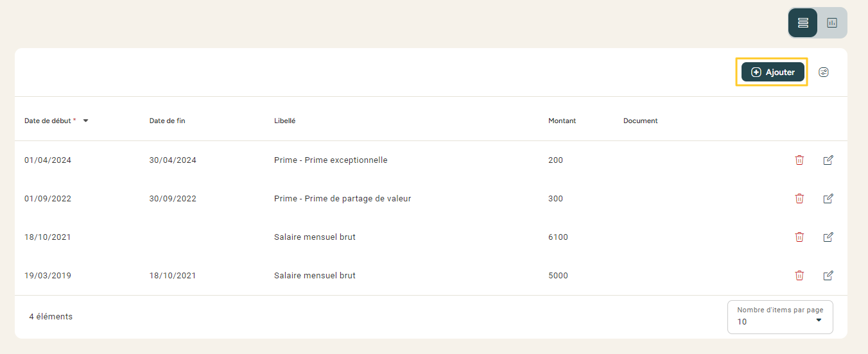The width and height of the screenshot is (868, 354).
Task: Open the table filter settings icon
Action: (824, 72)
